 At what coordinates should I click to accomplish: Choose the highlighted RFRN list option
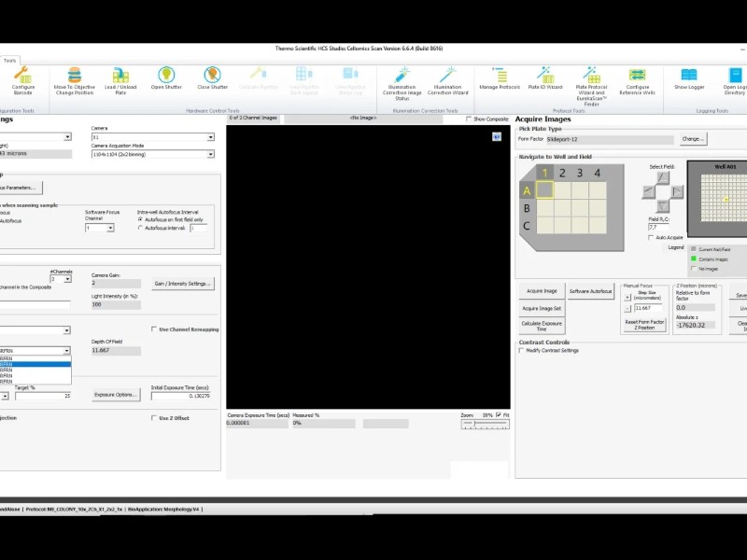(35, 364)
